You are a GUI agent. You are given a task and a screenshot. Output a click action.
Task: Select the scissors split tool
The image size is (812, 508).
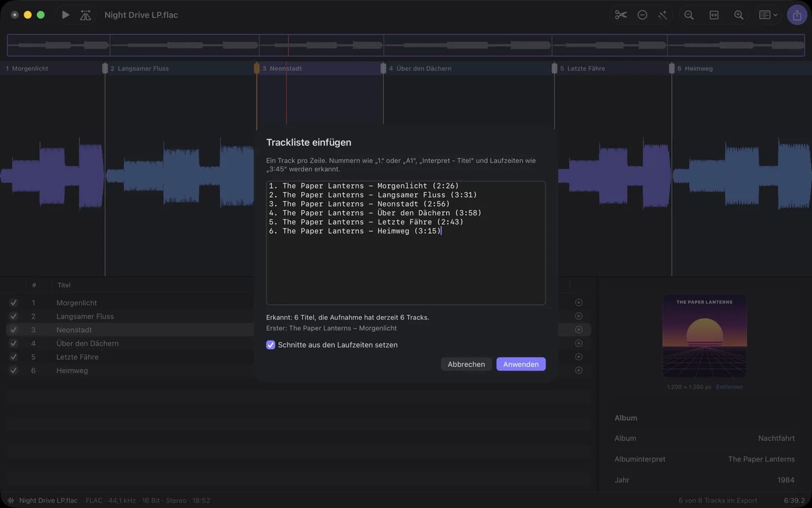621,15
